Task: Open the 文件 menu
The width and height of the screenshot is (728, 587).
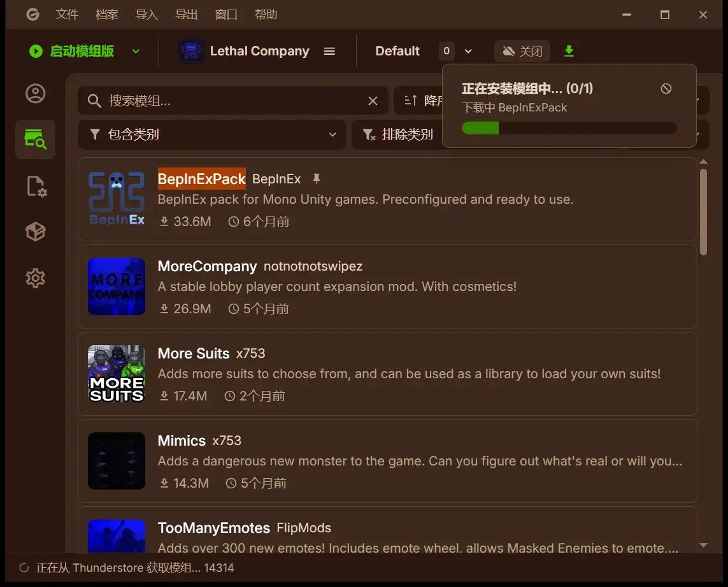Action: pos(67,15)
